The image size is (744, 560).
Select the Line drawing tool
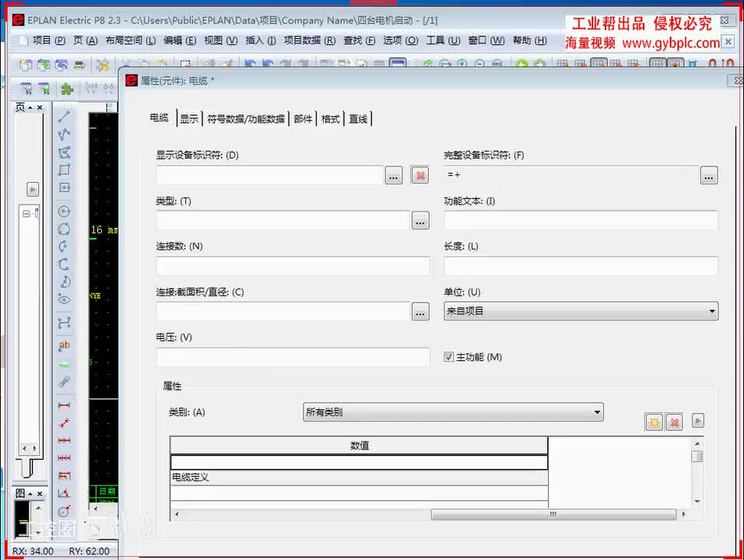tap(64, 116)
